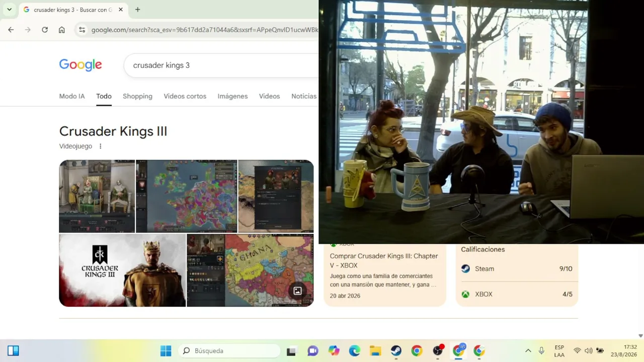Open the Chrome tab search dropdown
The image size is (644, 362).
coord(9,10)
